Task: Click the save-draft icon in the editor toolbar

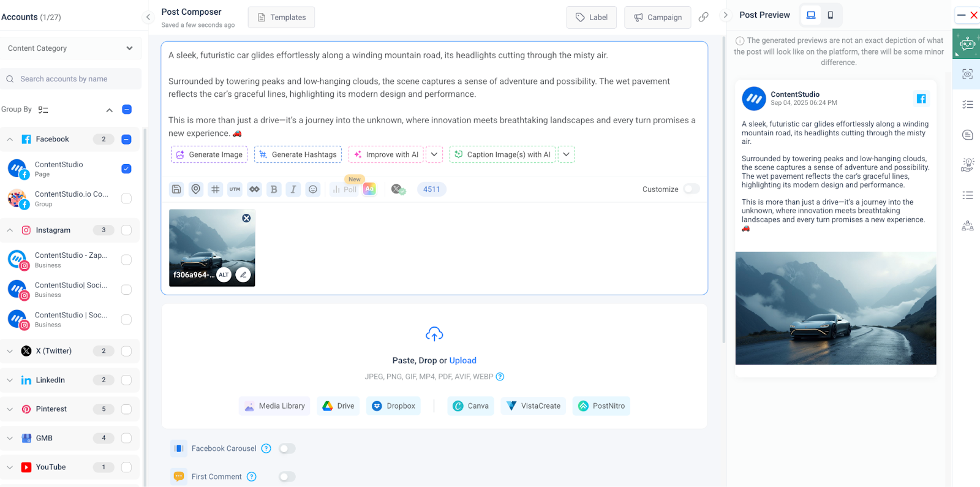Action: click(x=176, y=189)
